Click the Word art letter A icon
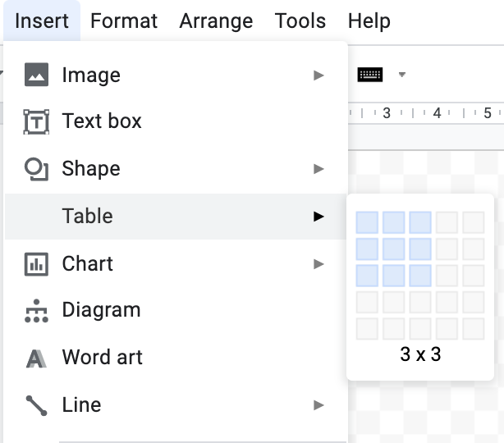The height and width of the screenshot is (443, 504). click(36, 359)
